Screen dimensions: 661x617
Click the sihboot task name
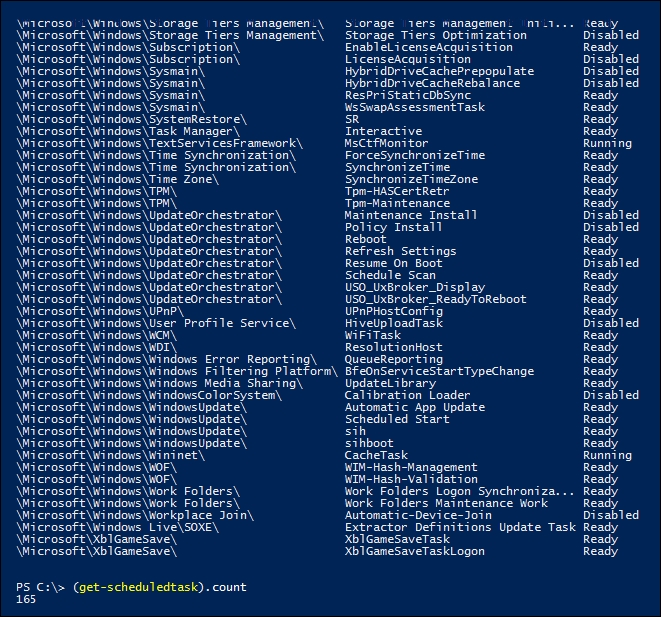pos(369,443)
